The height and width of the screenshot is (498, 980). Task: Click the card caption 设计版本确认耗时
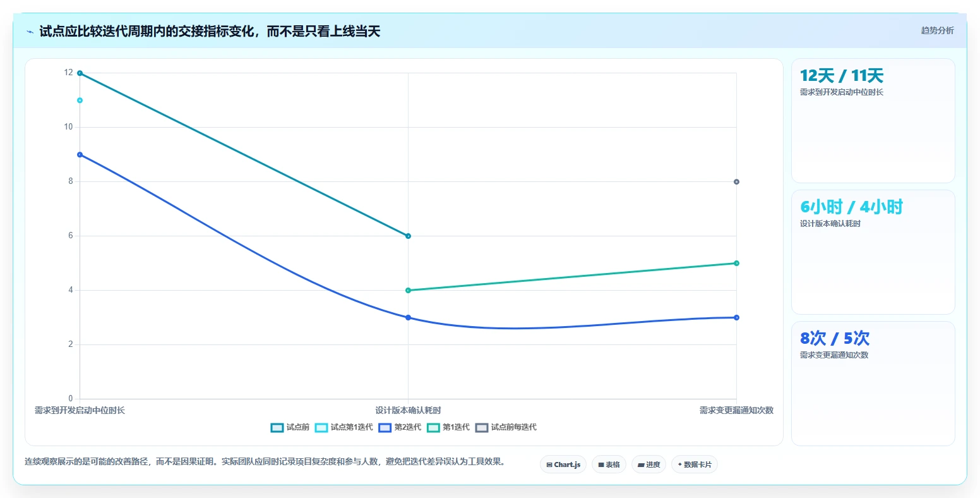coord(830,224)
